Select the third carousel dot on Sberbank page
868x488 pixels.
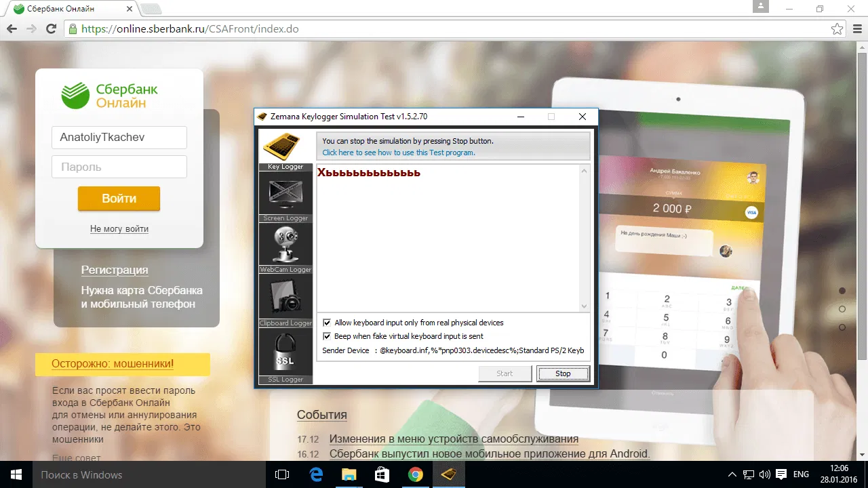842,327
